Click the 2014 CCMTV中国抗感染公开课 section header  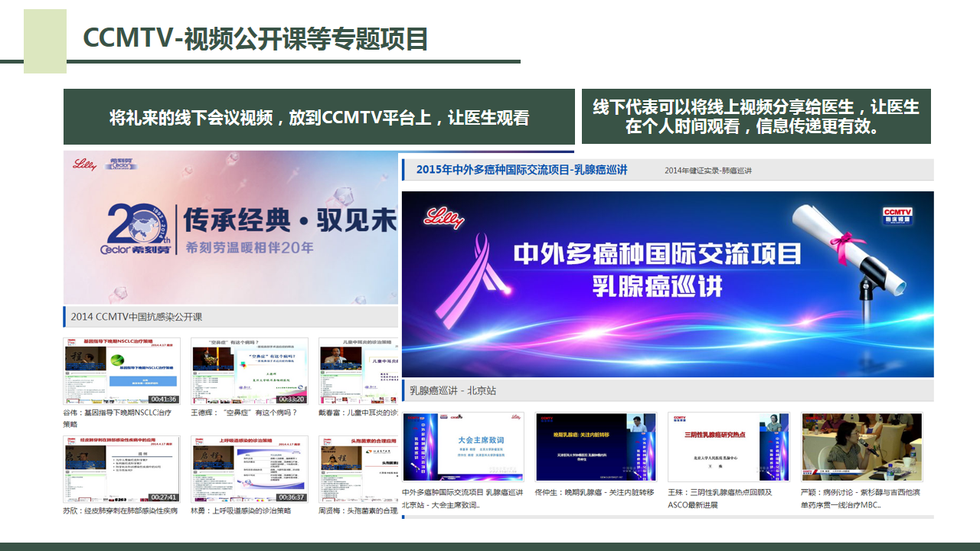(x=136, y=317)
